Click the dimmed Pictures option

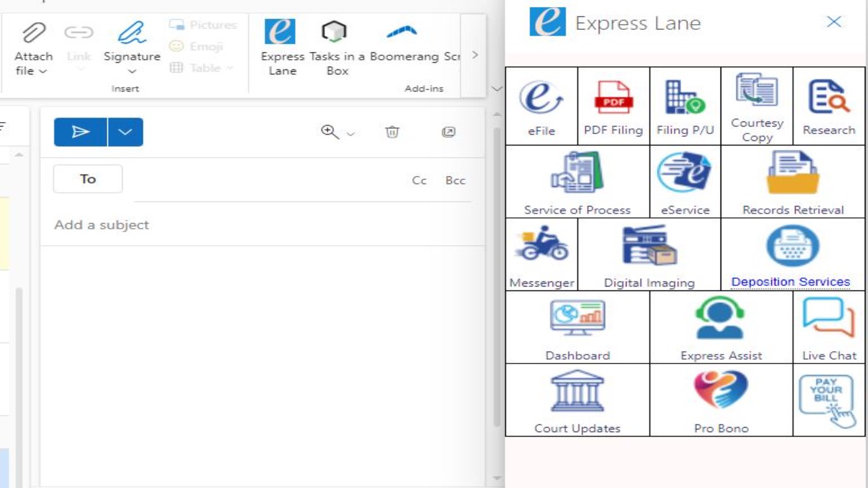(x=203, y=25)
